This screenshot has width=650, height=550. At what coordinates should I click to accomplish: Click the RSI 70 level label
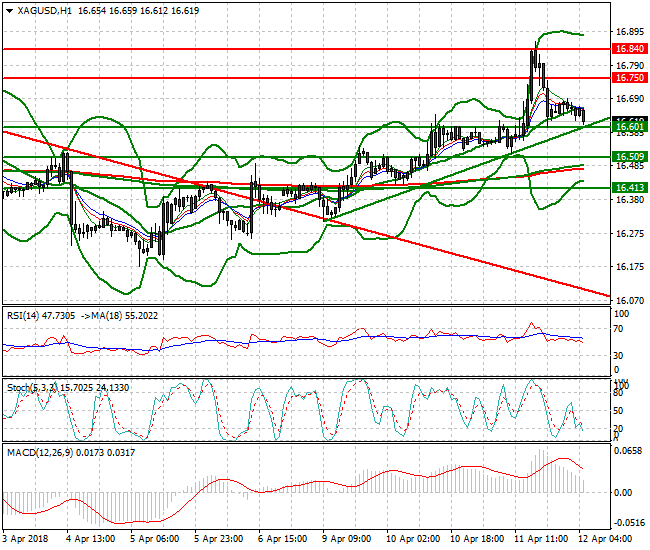618,329
